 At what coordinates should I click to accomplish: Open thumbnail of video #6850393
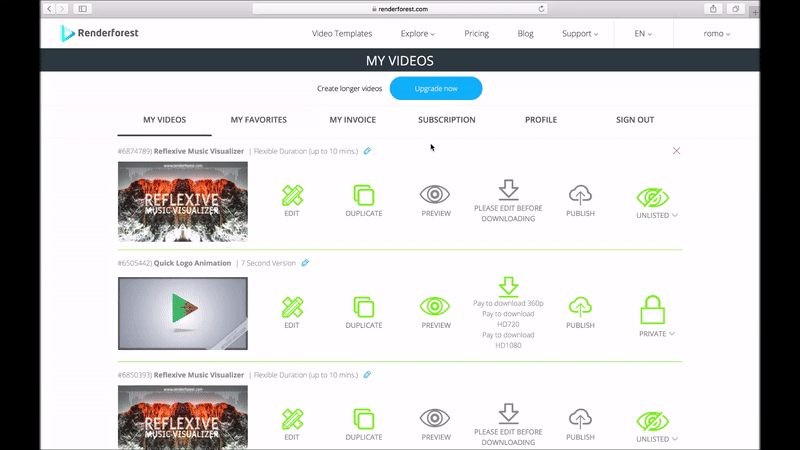point(183,417)
